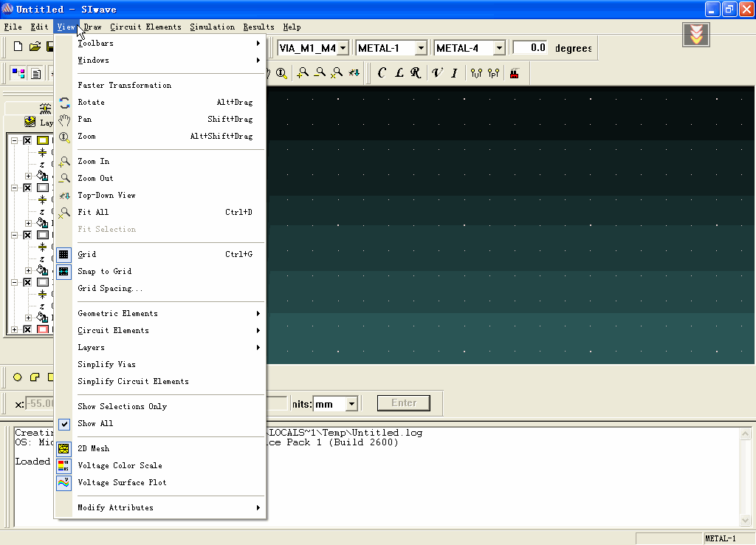Select the rounded rectangle drawing tool
This screenshot has height=545, width=756.
(x=34, y=377)
